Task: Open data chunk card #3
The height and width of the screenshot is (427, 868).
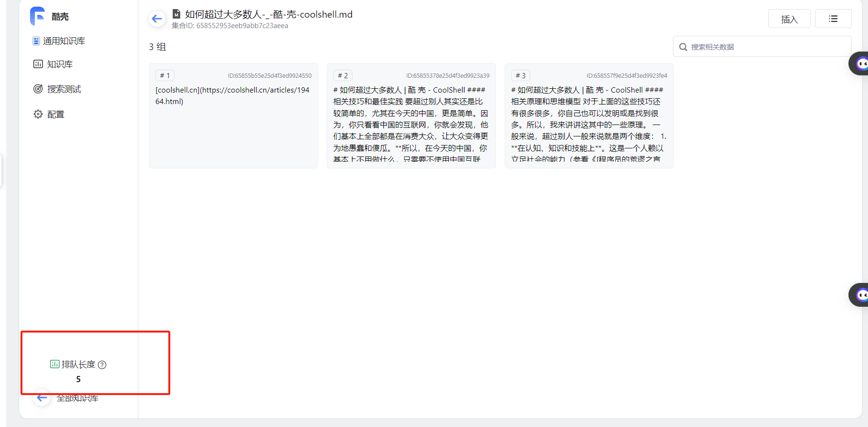Action: click(x=589, y=116)
